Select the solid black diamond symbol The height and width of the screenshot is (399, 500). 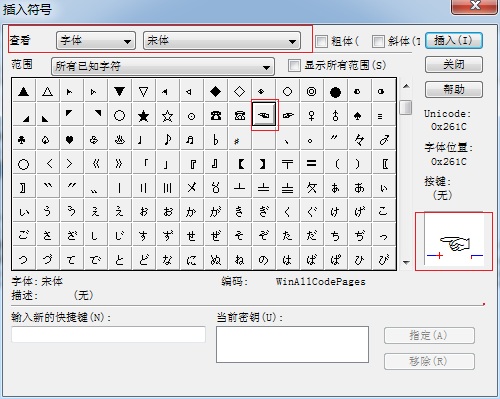coord(215,91)
